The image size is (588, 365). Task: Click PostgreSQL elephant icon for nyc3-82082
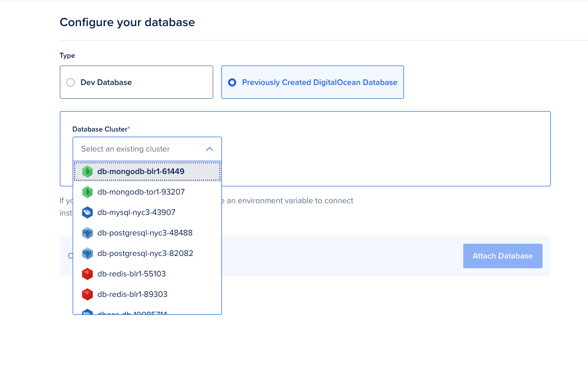[87, 253]
